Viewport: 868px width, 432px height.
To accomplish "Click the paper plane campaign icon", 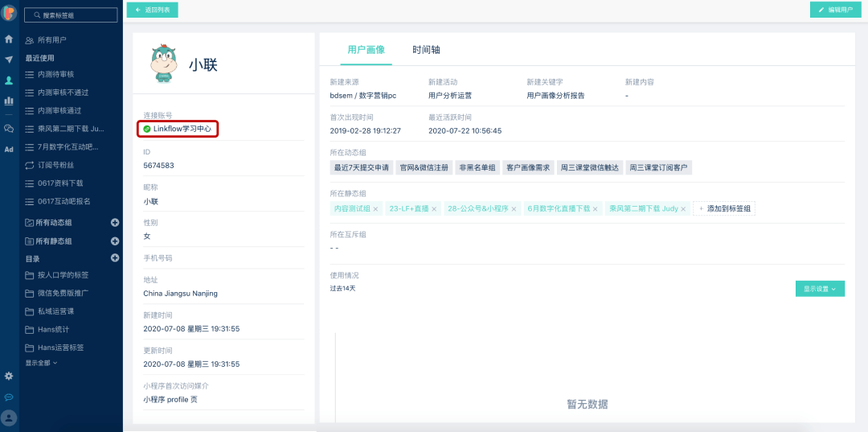I will click(x=9, y=60).
